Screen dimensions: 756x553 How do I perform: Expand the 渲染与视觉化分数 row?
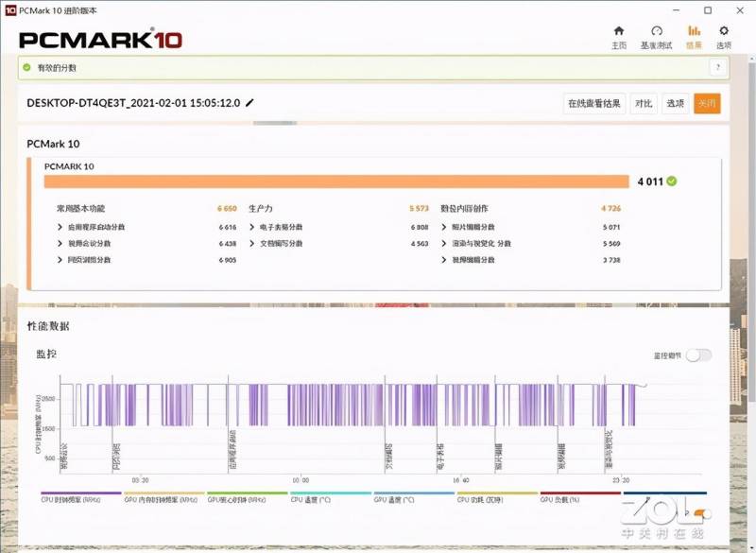coord(443,244)
